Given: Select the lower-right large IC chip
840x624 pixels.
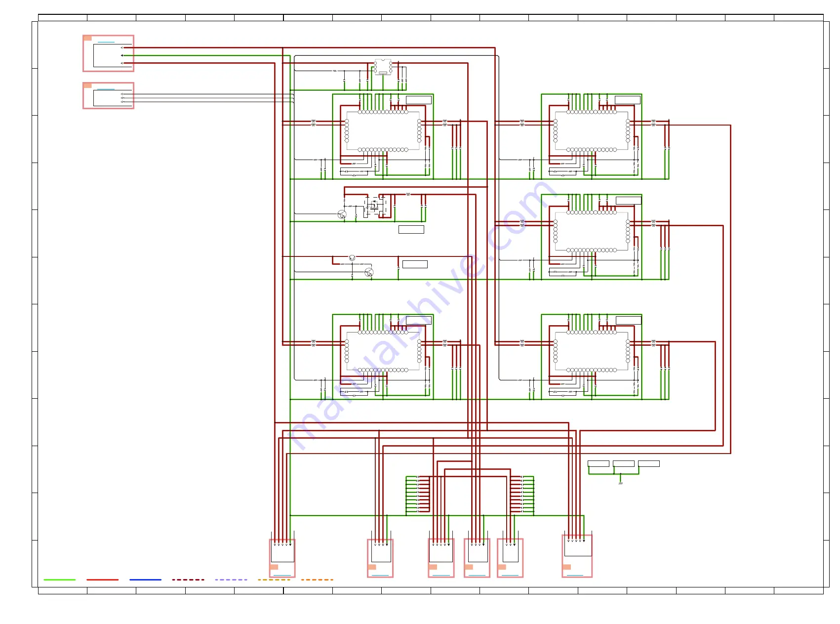Looking at the screenshot, I should pyautogui.click(x=592, y=351).
